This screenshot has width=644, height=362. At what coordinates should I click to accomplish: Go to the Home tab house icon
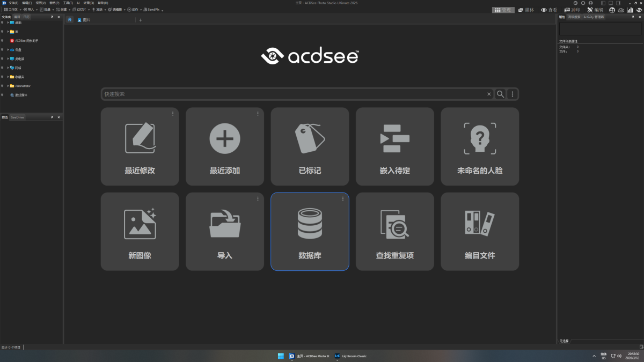click(69, 20)
